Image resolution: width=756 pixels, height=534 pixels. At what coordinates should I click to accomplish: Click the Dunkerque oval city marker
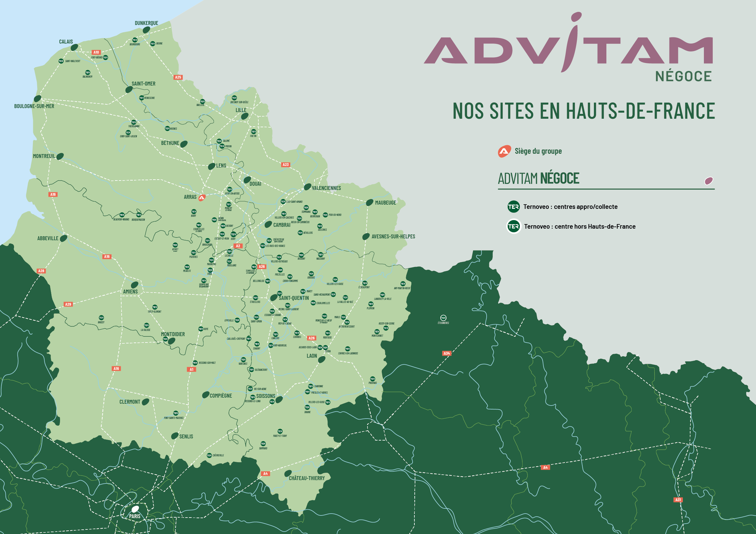point(147,30)
